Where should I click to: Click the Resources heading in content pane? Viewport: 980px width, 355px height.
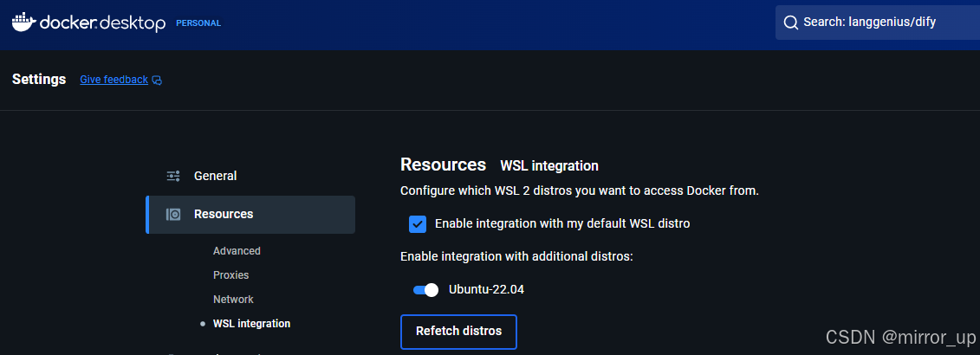pyautogui.click(x=443, y=165)
